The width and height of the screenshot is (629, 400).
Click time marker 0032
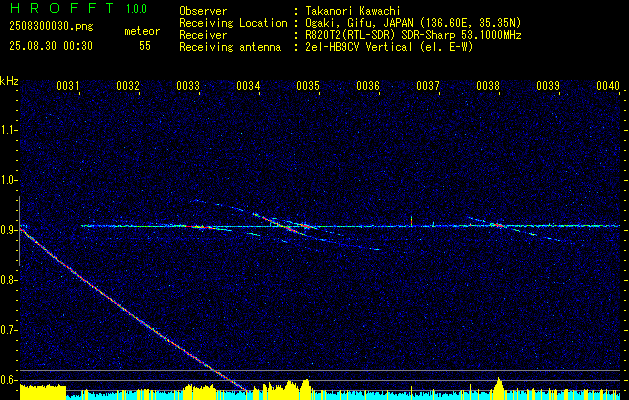point(128,86)
